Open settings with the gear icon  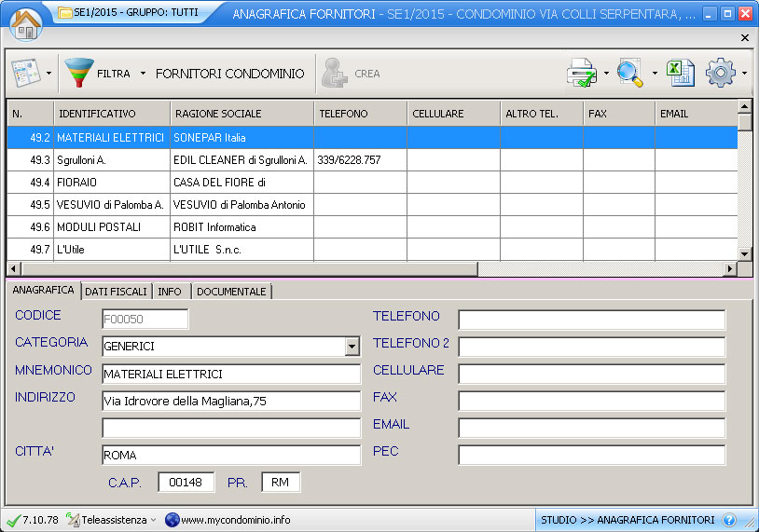(720, 73)
